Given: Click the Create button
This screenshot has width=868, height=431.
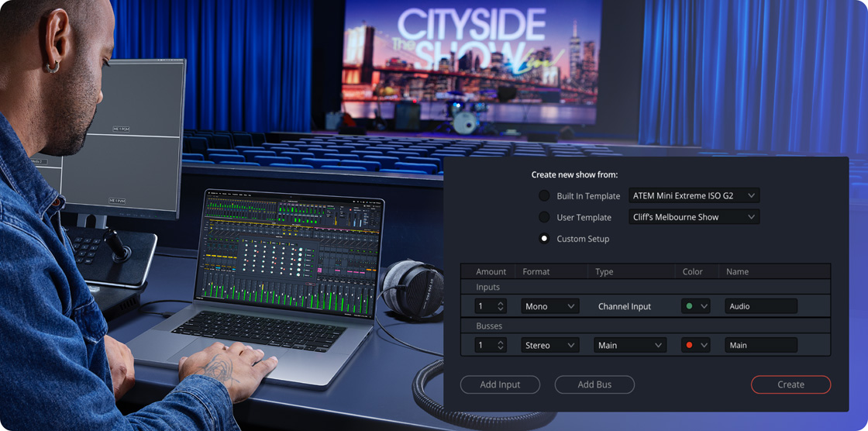Looking at the screenshot, I should click(x=790, y=384).
